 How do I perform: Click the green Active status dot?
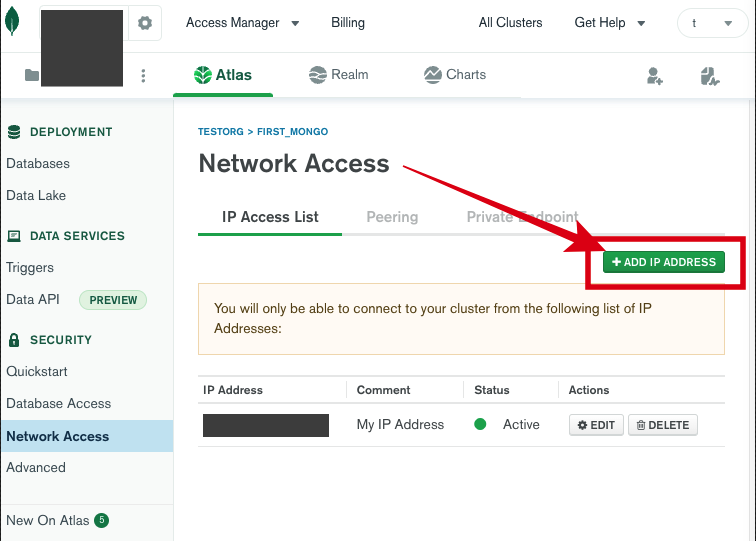tap(480, 424)
